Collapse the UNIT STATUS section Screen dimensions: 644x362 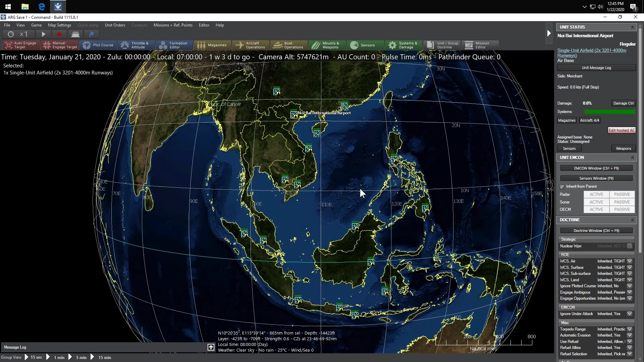633,27
